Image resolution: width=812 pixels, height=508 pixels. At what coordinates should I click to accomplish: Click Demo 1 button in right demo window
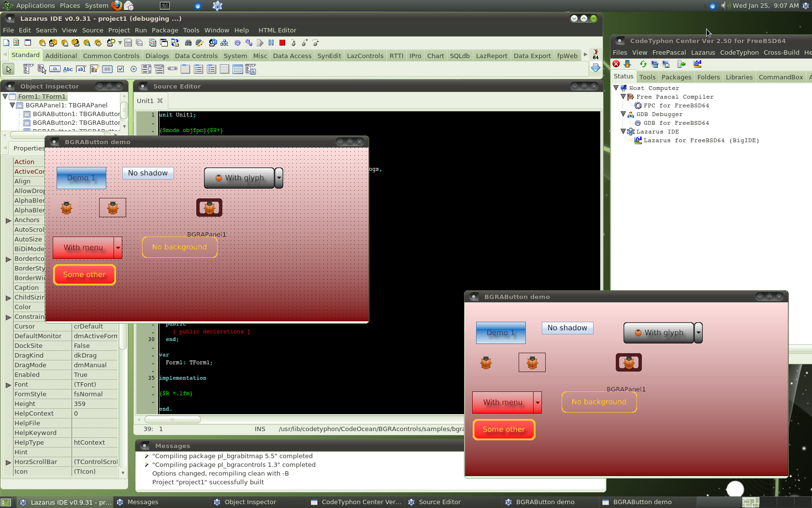pos(501,333)
